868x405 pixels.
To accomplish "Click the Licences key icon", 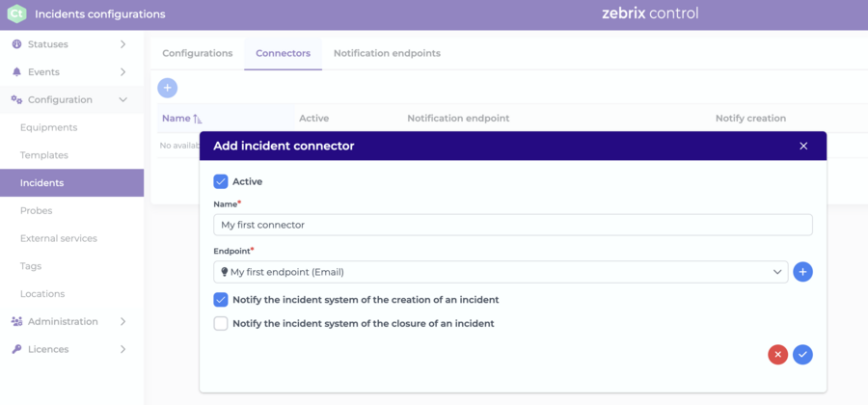I will point(16,349).
